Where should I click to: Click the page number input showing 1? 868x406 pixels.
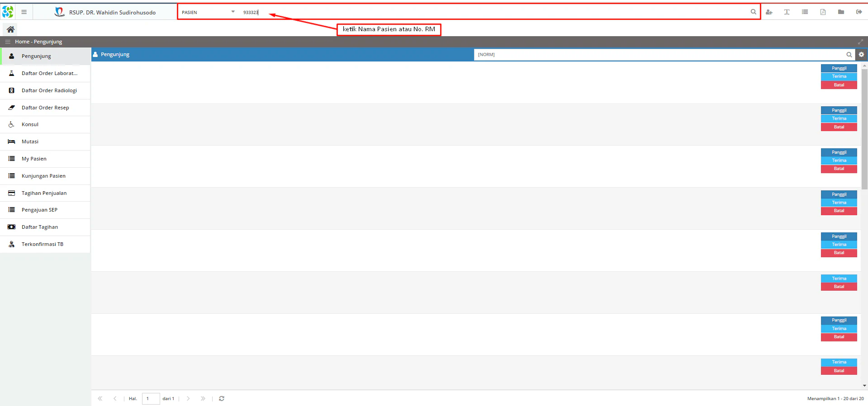tap(151, 399)
